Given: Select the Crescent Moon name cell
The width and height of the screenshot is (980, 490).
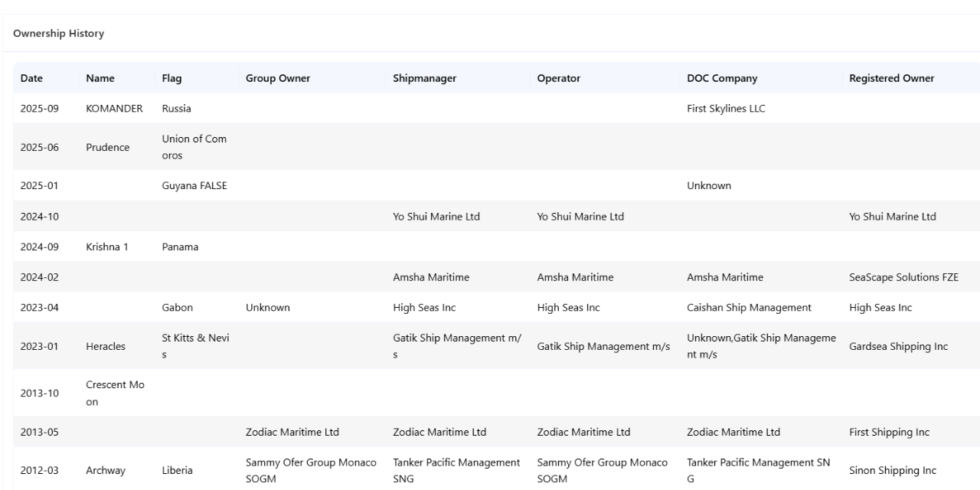Looking at the screenshot, I should (114, 393).
